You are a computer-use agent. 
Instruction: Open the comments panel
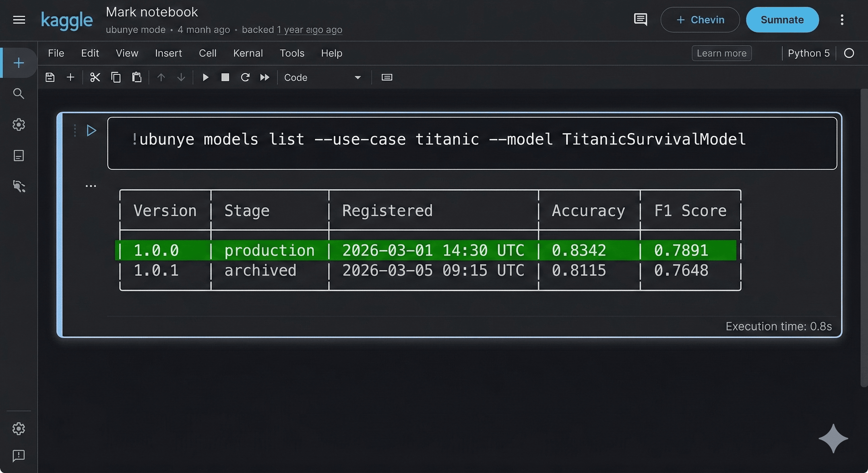(x=641, y=19)
